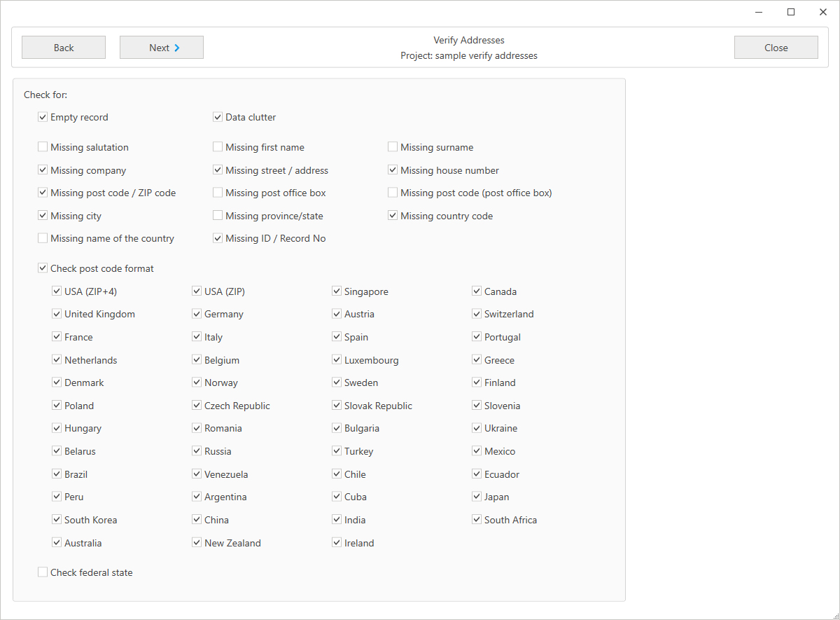
Task: Uncheck USA (ZIP+4) post code format
Action: click(57, 291)
